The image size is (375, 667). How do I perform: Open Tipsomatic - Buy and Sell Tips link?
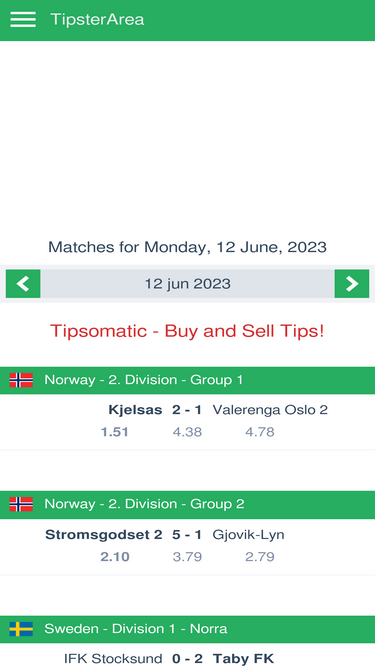point(187,331)
